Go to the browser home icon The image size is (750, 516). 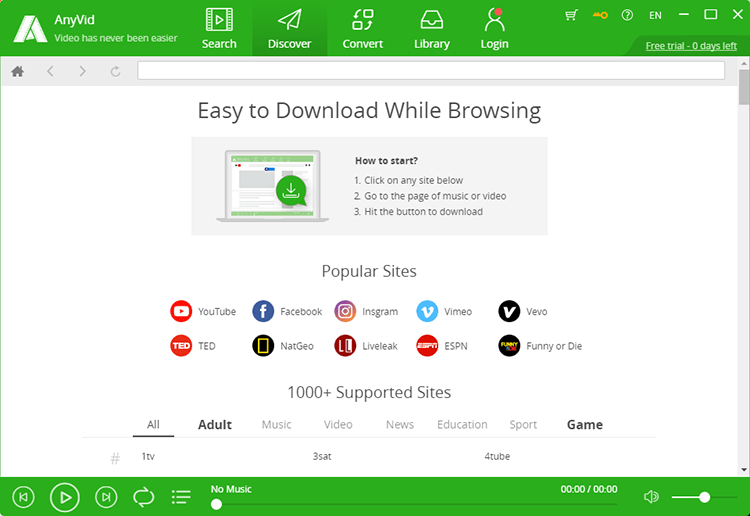pyautogui.click(x=18, y=71)
